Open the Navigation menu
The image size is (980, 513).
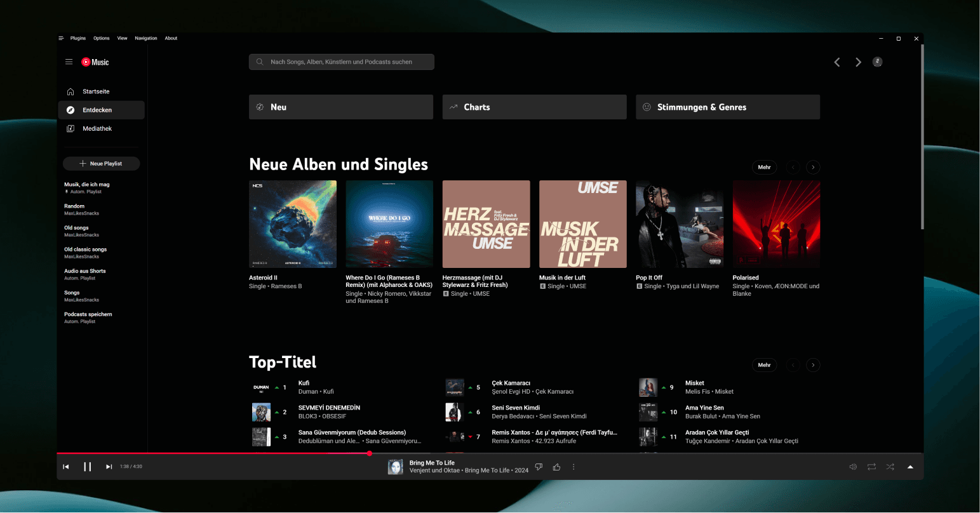click(x=146, y=38)
